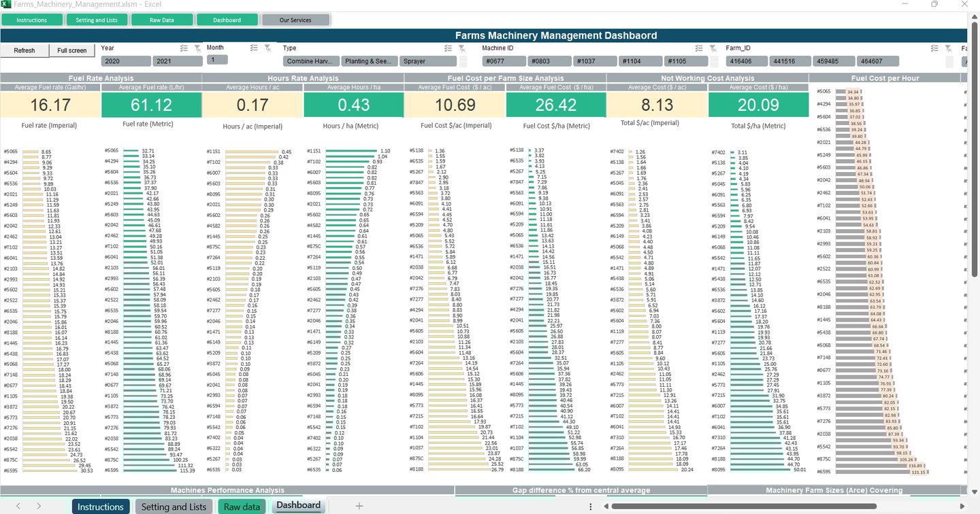
Task: Click the Refresh button
Action: coord(24,50)
